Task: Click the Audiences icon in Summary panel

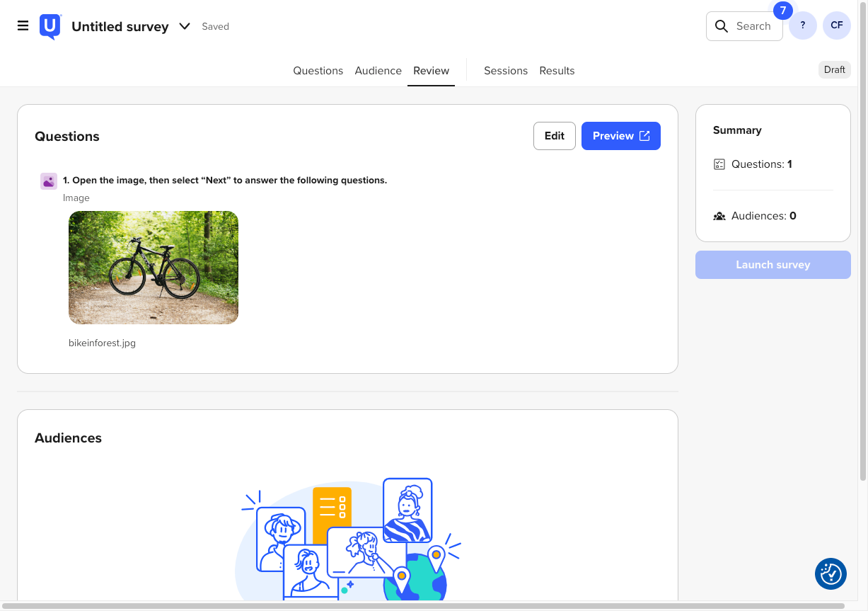Action: point(719,215)
